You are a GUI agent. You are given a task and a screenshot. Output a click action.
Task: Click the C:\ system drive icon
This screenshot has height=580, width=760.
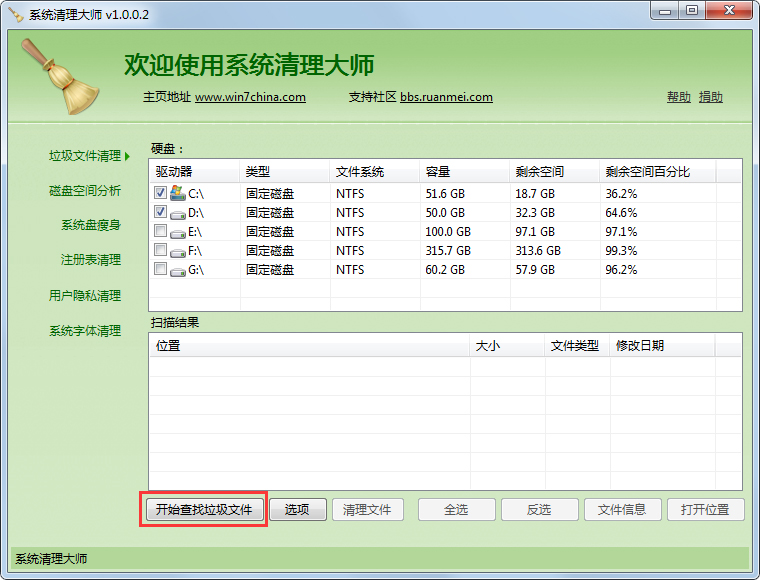tap(178, 192)
